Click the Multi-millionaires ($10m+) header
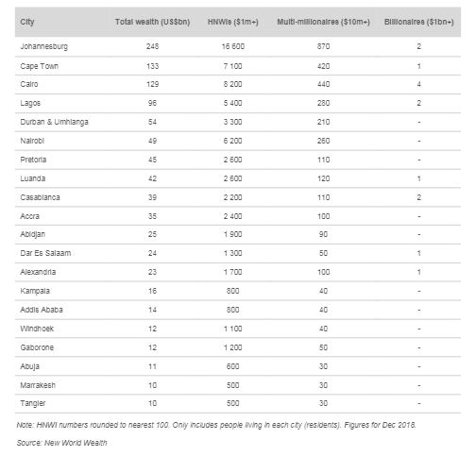Image resolution: width=476 pixels, height=473 pixels. [x=323, y=22]
